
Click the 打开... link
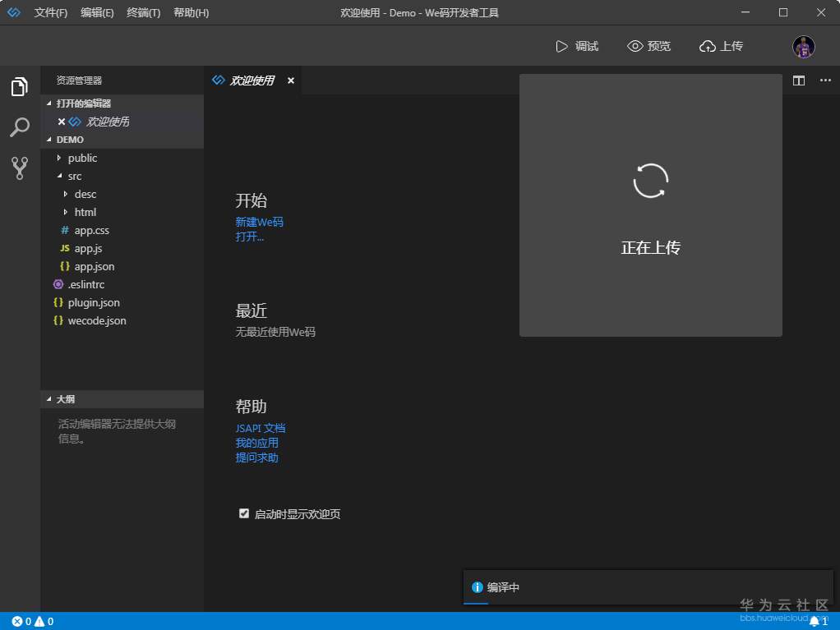250,237
